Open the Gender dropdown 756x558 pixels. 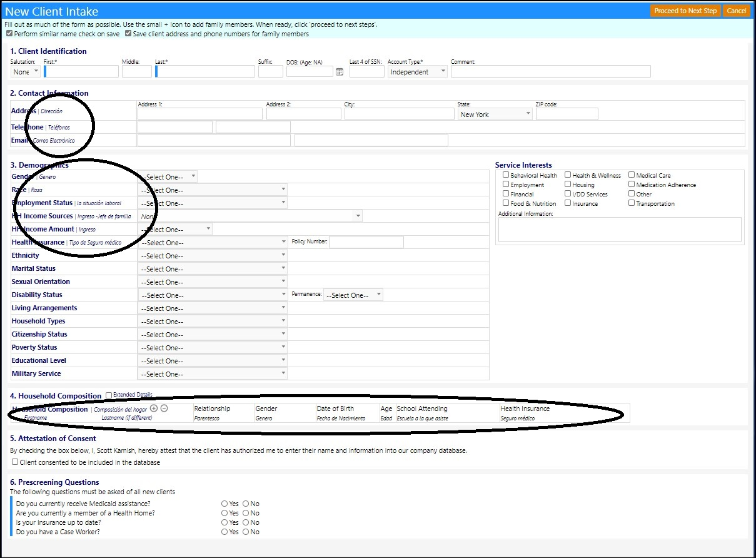(x=168, y=177)
